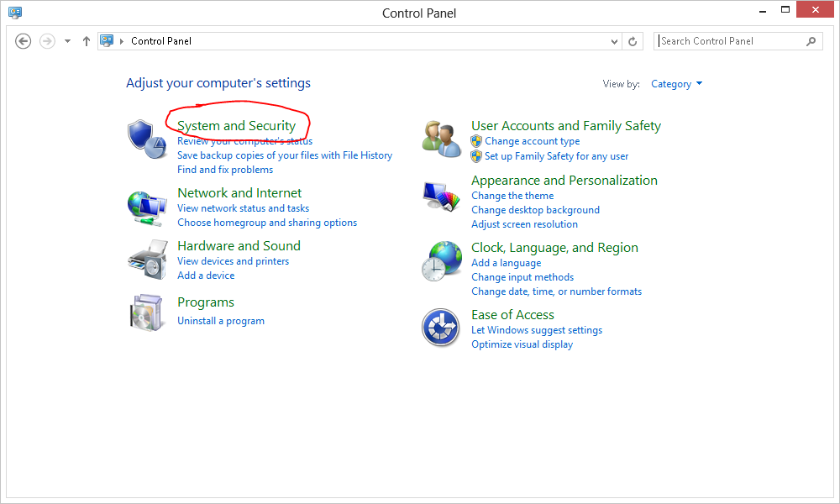Click the User Accounts people icon

[442, 139]
